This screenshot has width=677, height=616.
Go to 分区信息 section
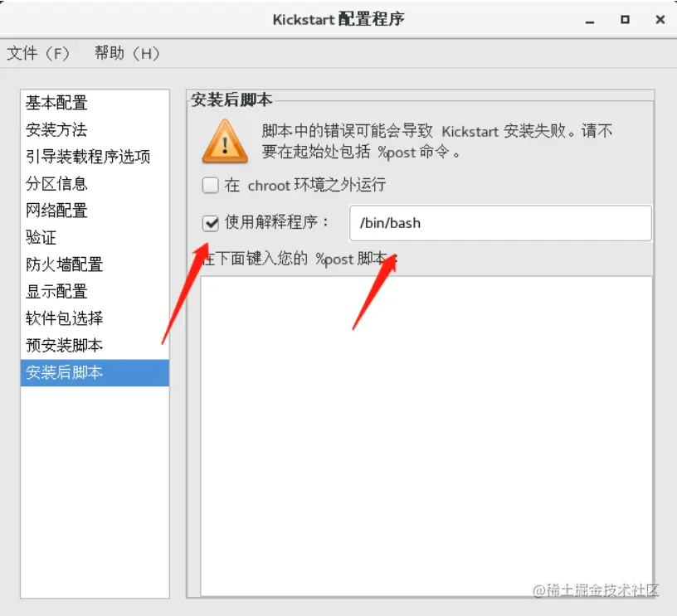95,184
